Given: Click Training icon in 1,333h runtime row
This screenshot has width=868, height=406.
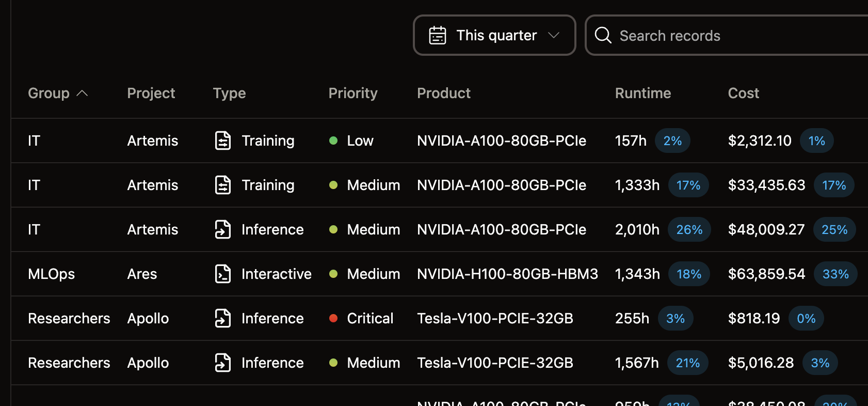Looking at the screenshot, I should [222, 185].
